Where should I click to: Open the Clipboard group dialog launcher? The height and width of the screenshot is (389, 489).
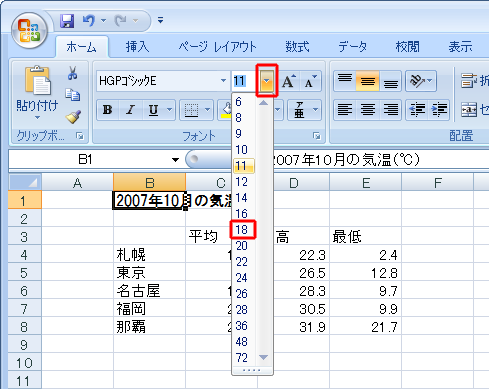point(80,136)
